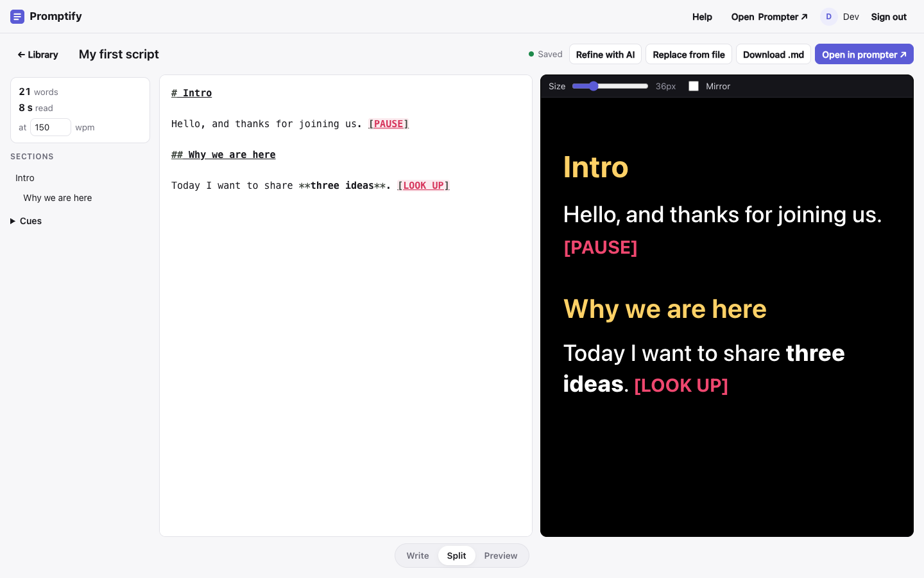This screenshot has height=578, width=924.
Task: Click the My first script title
Action: (x=119, y=55)
